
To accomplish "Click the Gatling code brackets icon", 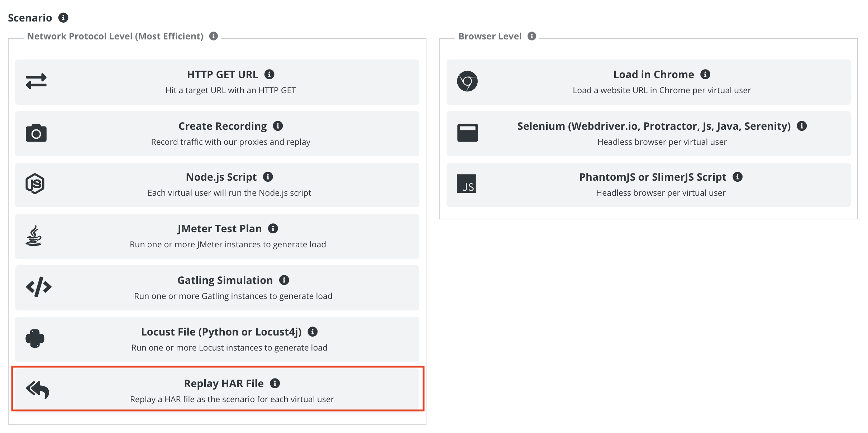I will coord(39,287).
